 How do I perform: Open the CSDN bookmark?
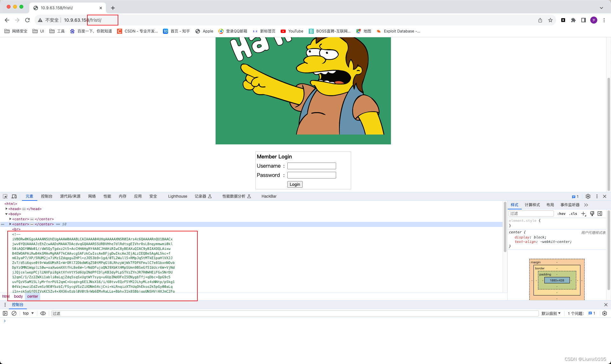pos(137,31)
